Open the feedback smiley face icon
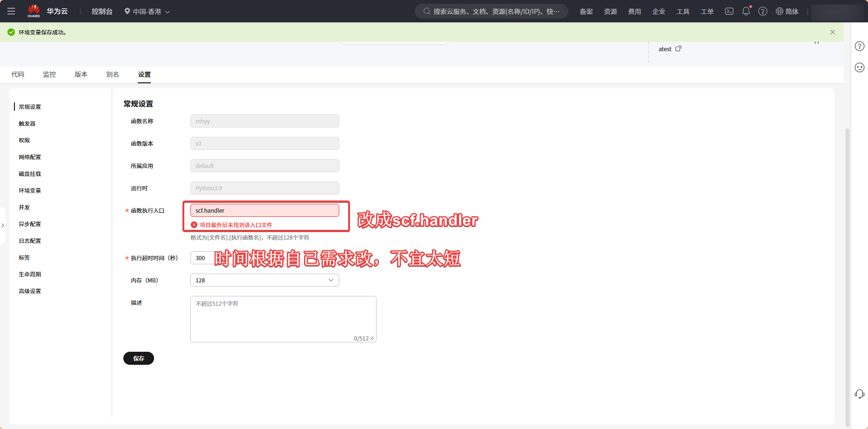The width and height of the screenshot is (868, 429). [x=860, y=67]
